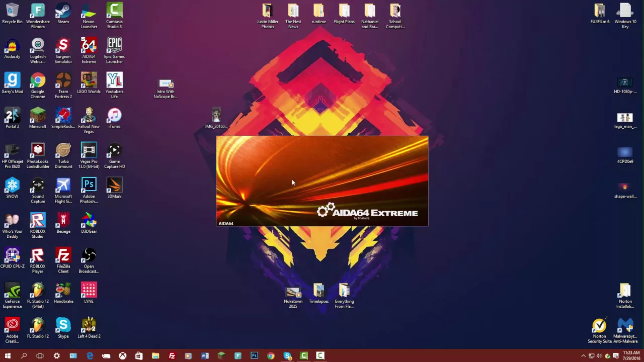Select PhotoLooks LooksBuilder desktop icon

coord(38,156)
